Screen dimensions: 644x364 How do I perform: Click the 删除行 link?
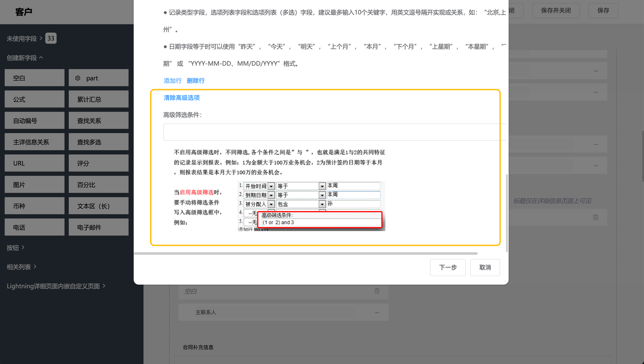pos(196,81)
